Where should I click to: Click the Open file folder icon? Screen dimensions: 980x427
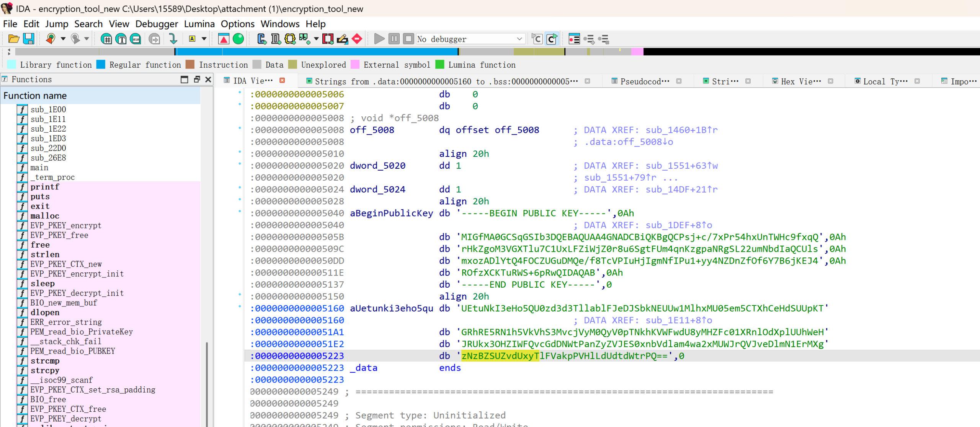[14, 39]
